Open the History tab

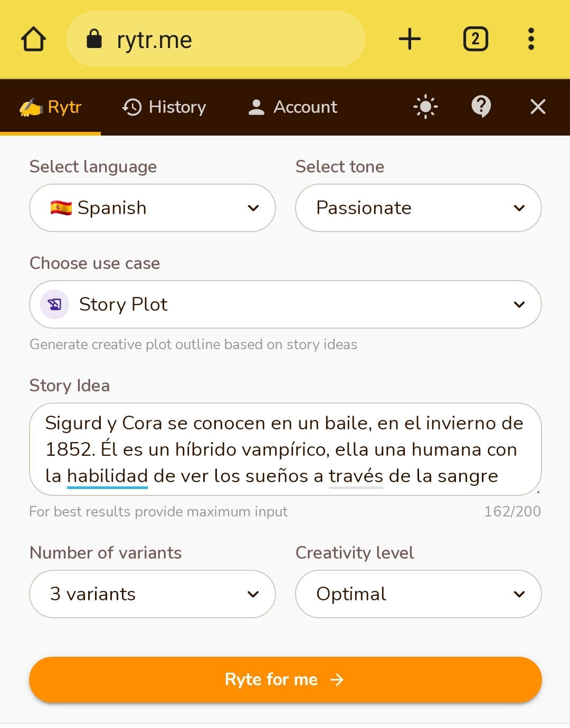pyautogui.click(x=164, y=107)
